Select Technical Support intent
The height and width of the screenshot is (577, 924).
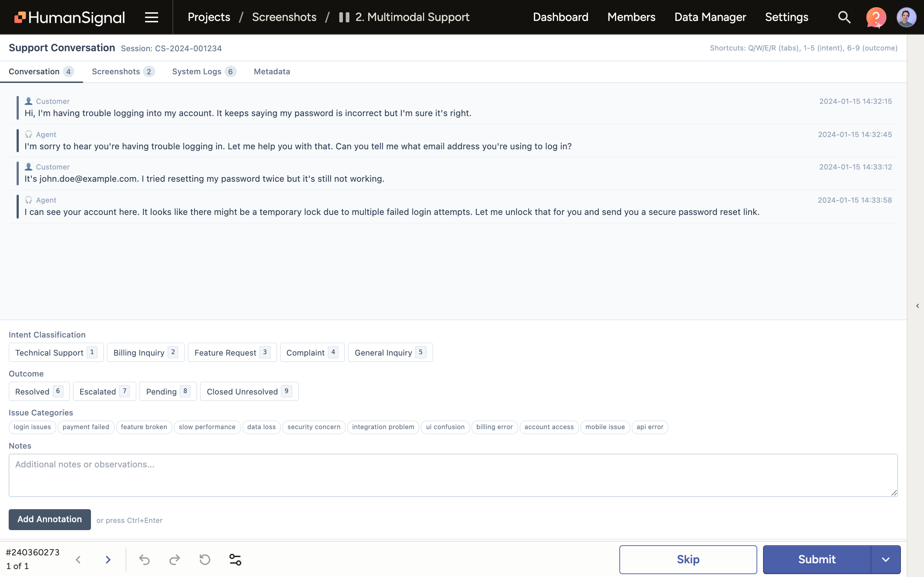coord(56,353)
